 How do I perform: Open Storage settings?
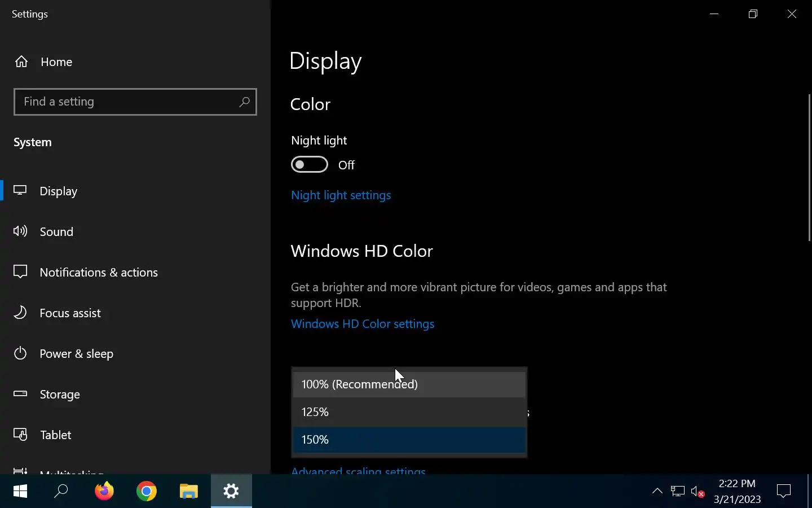click(135, 394)
